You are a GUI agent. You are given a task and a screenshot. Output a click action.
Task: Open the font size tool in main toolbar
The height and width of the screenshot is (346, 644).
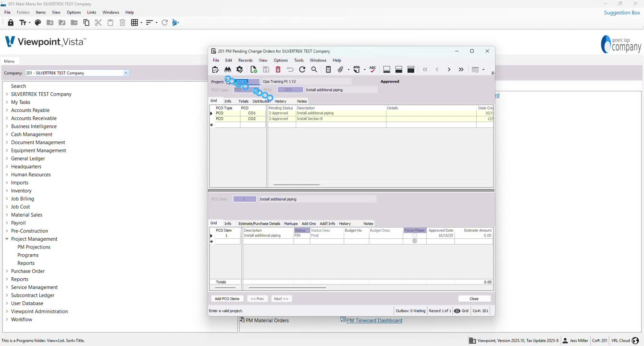[x=24, y=23]
